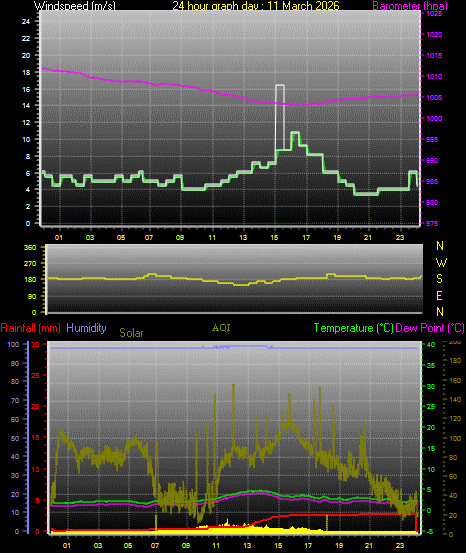466x553 pixels.
Task: Click the "S" compass letter
Action: click(x=439, y=279)
